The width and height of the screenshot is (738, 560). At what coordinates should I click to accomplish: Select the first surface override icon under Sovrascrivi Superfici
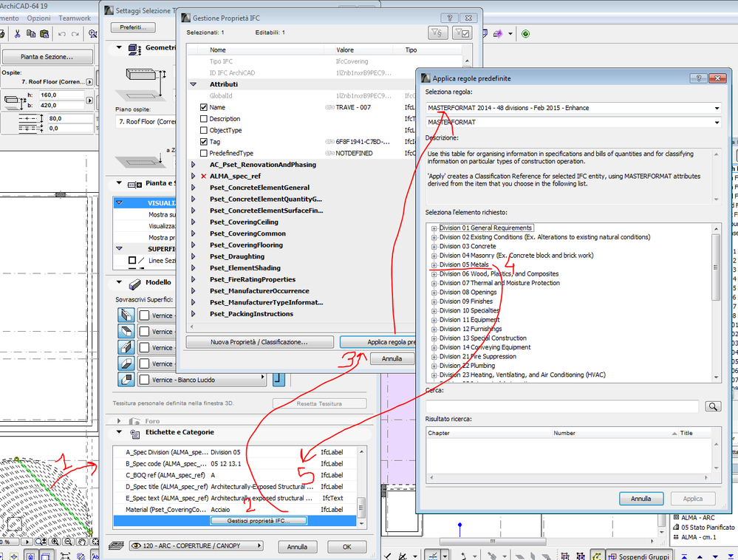tap(126, 315)
